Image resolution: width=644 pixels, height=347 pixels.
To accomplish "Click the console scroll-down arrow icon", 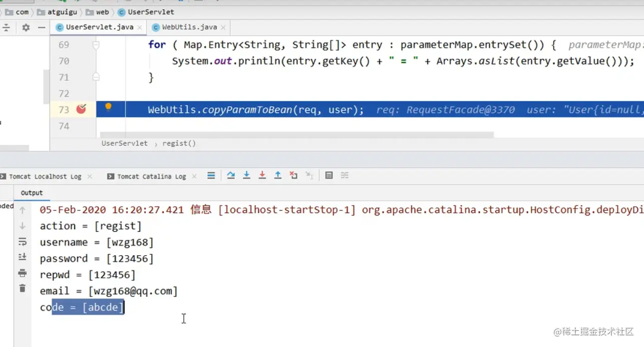I will [x=22, y=226].
